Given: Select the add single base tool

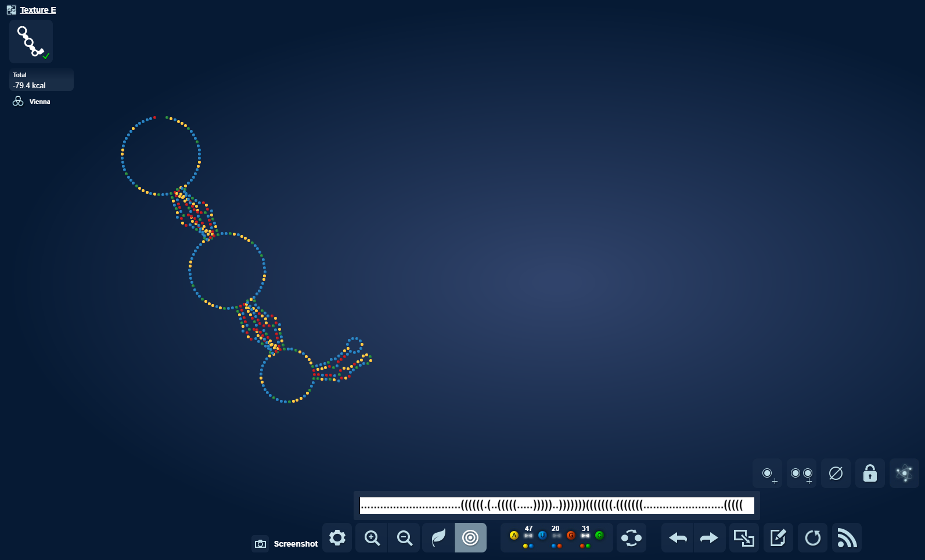Looking at the screenshot, I should (768, 474).
